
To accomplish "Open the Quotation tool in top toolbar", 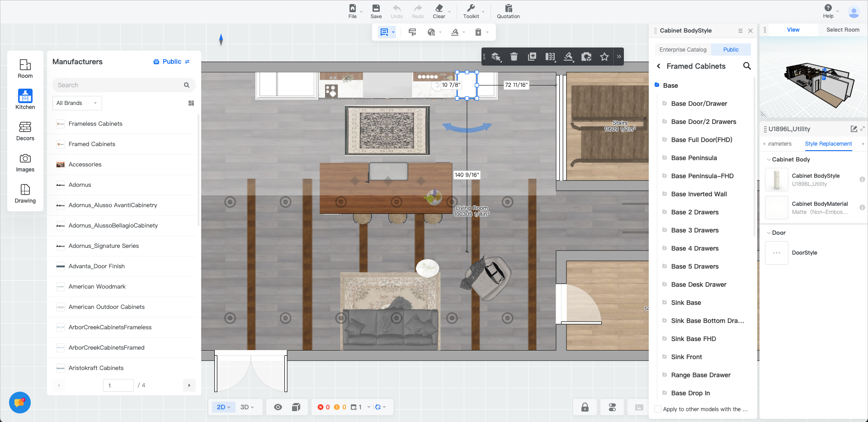I will coord(508,11).
